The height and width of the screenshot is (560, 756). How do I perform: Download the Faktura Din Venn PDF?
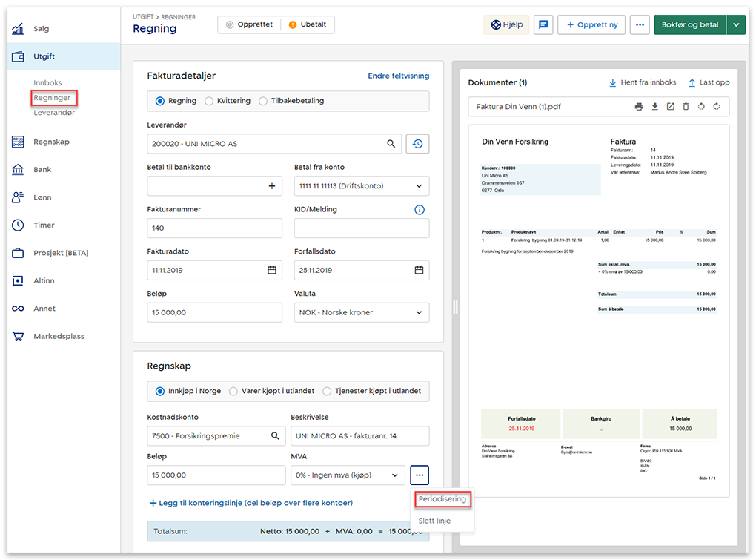(654, 107)
